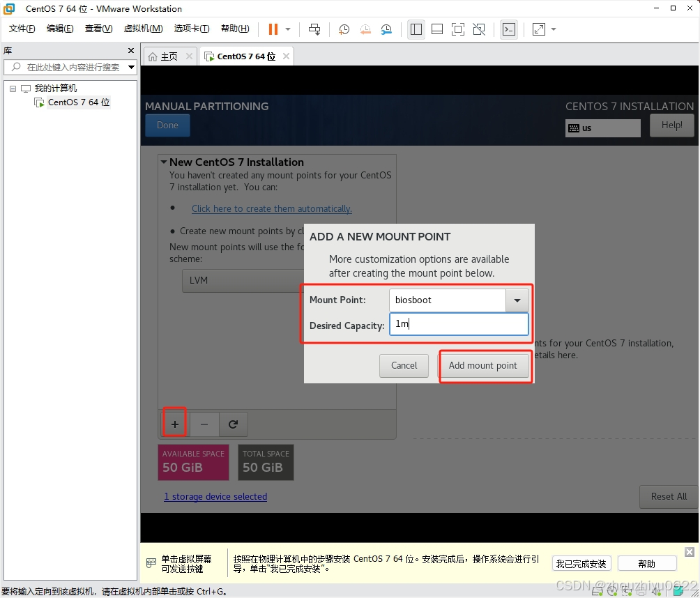Viewport: 700px width, 598px height.
Task: Open the 1 storage device selected link
Action: tap(215, 496)
